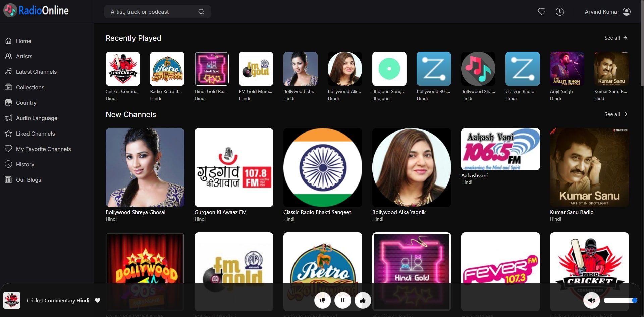This screenshot has height=317, width=644.
Task: Click the Our Blogs icon in sidebar
Action: click(8, 179)
